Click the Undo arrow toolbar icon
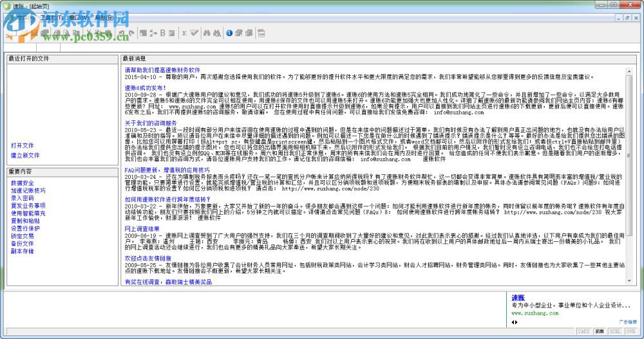 tap(122, 33)
